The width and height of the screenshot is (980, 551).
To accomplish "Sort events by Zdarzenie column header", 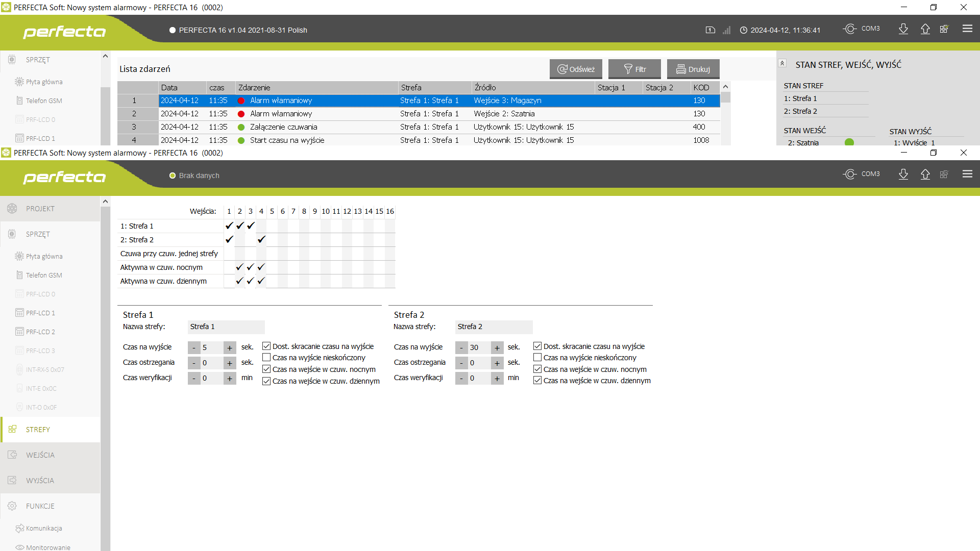I will click(316, 88).
